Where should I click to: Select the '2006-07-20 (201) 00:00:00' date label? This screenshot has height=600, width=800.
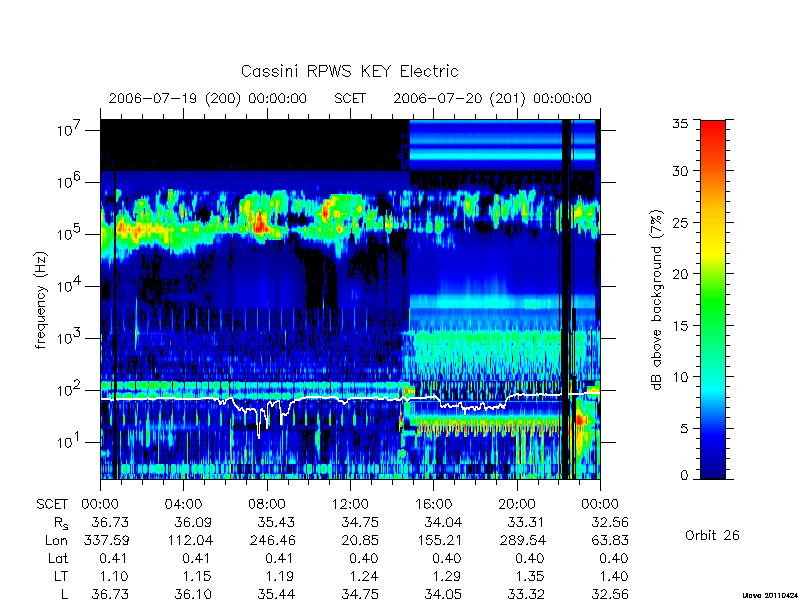pyautogui.click(x=492, y=98)
